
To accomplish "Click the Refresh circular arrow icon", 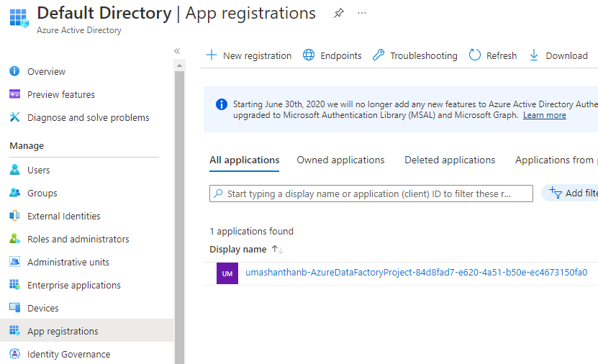I will pos(474,55).
